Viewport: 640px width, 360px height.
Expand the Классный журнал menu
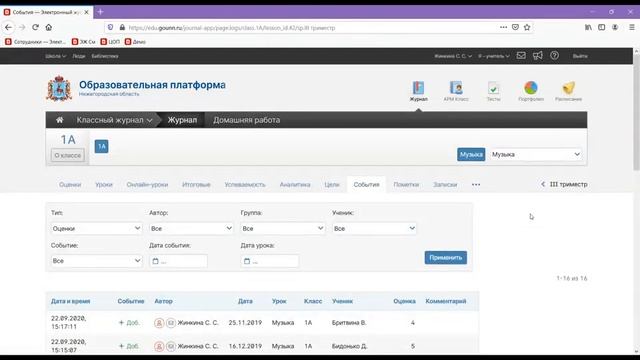click(x=114, y=120)
